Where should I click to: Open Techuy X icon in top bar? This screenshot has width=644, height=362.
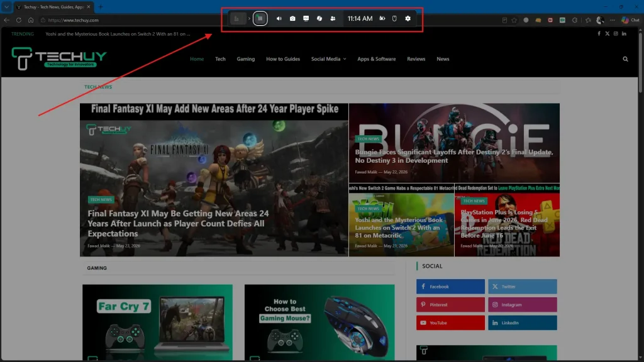click(x=607, y=34)
